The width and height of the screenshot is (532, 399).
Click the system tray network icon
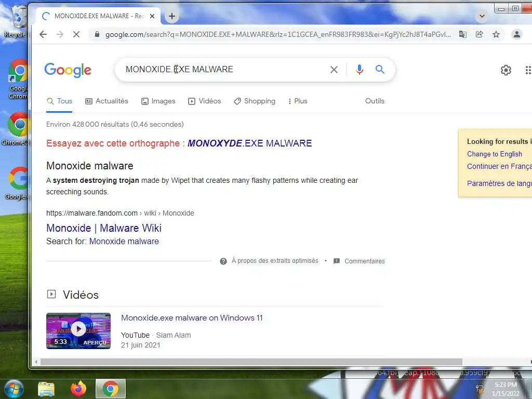tap(480, 389)
